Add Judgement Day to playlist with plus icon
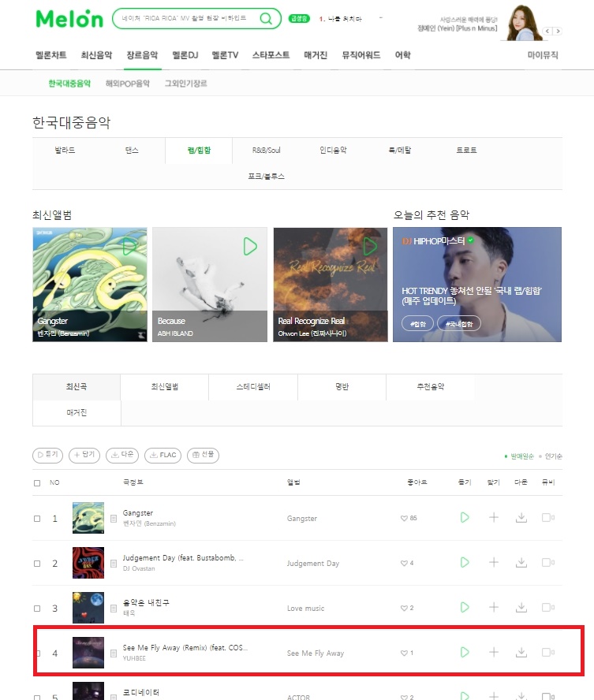Image resolution: width=594 pixels, height=700 pixels. click(494, 562)
